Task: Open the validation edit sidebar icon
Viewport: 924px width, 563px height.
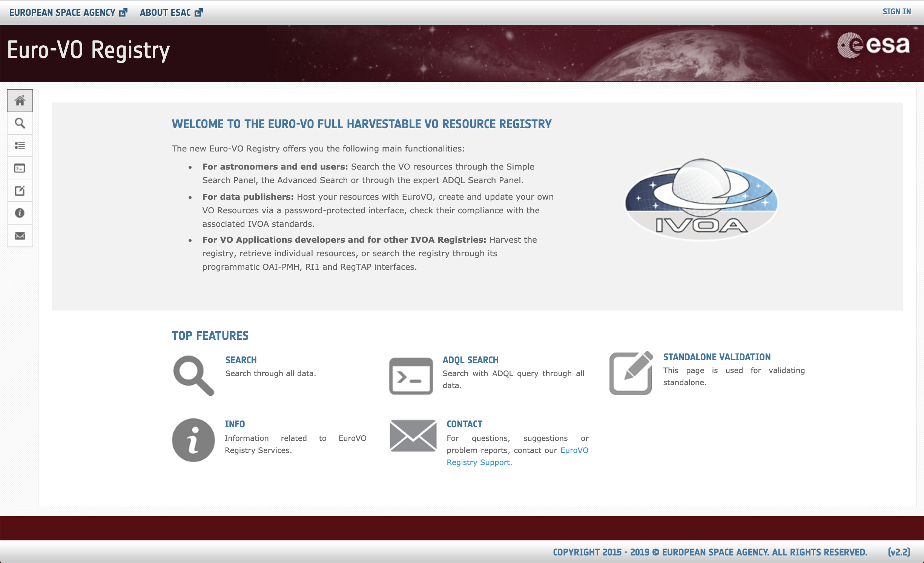Action: click(20, 191)
